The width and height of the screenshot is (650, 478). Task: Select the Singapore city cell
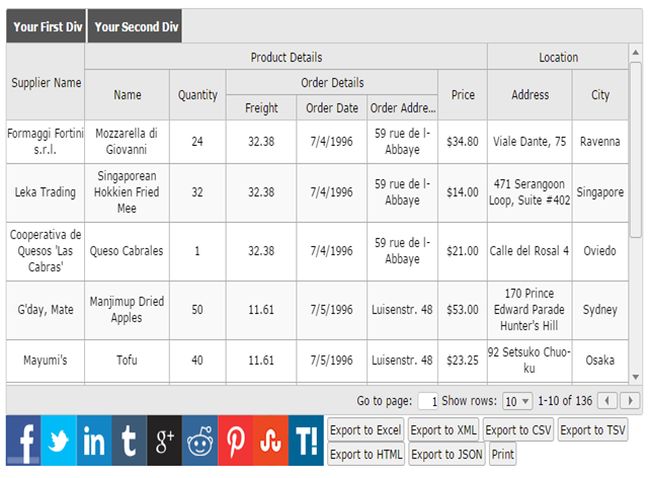coord(600,192)
